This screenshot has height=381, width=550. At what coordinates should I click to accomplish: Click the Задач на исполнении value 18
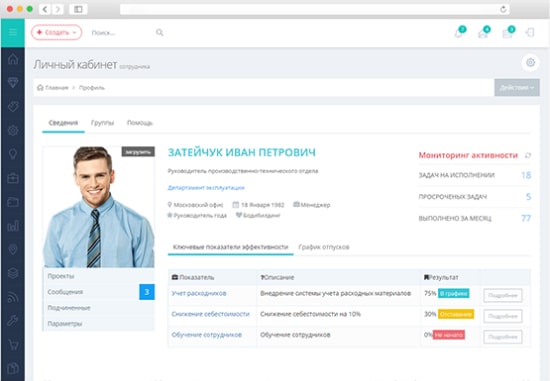pyautogui.click(x=526, y=175)
